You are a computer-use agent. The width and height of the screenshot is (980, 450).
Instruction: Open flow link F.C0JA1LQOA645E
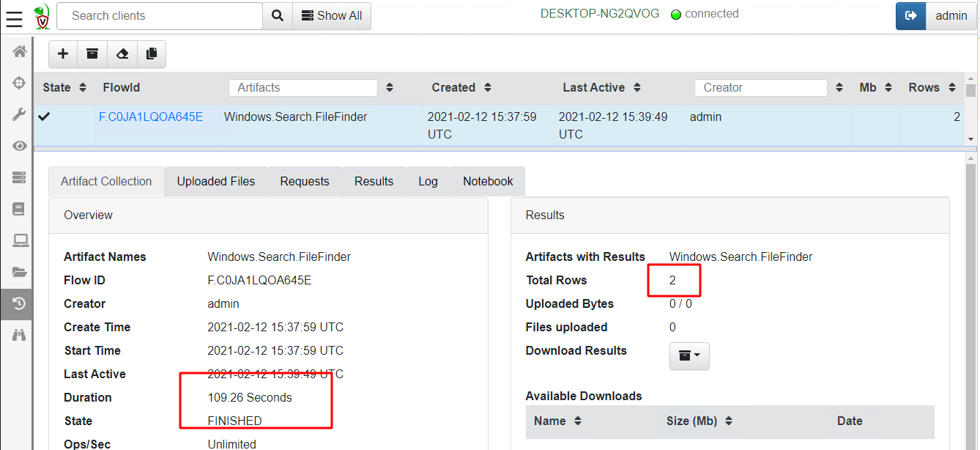(x=151, y=117)
